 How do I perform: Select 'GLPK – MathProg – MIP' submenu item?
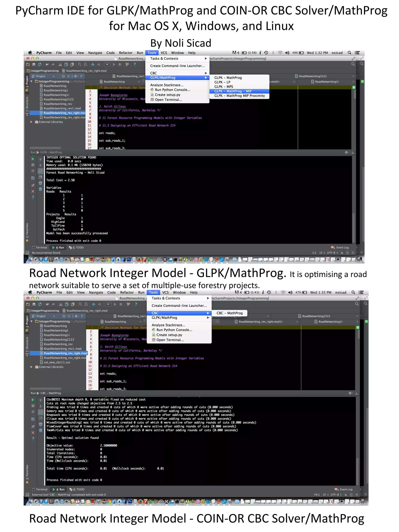point(233,91)
